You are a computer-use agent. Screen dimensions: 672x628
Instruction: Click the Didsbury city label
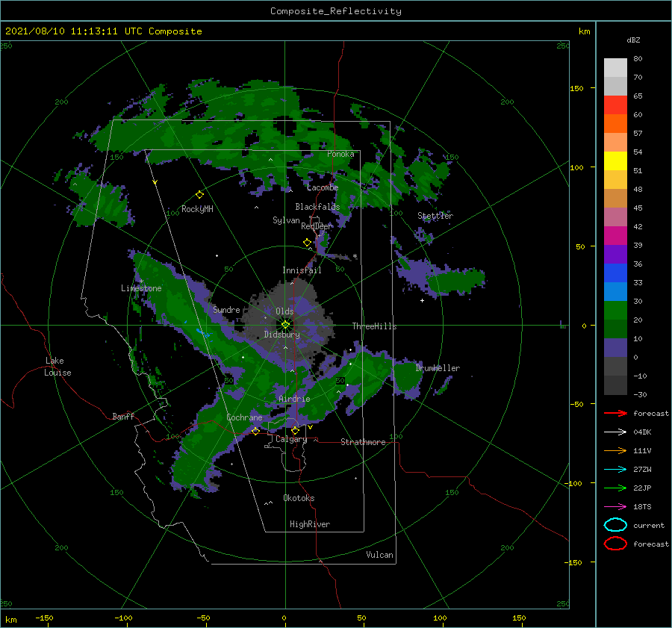tap(281, 335)
